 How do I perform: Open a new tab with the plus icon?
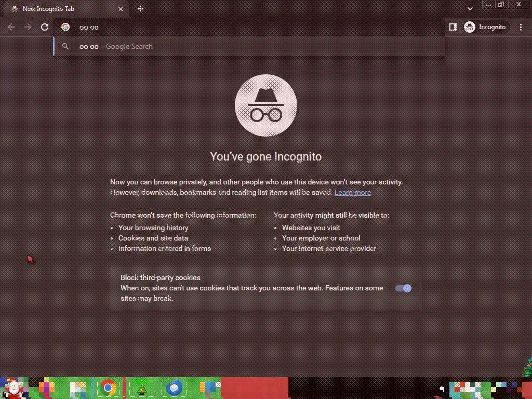tap(140, 9)
